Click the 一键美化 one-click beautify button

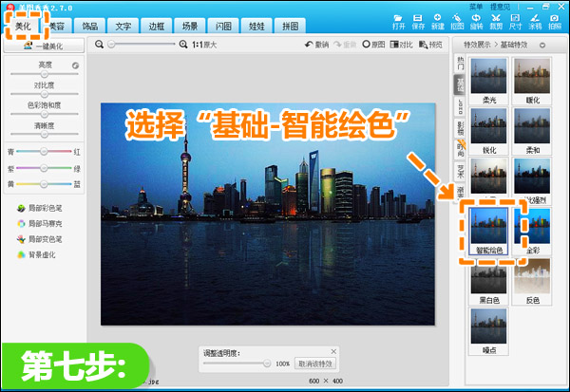click(44, 47)
